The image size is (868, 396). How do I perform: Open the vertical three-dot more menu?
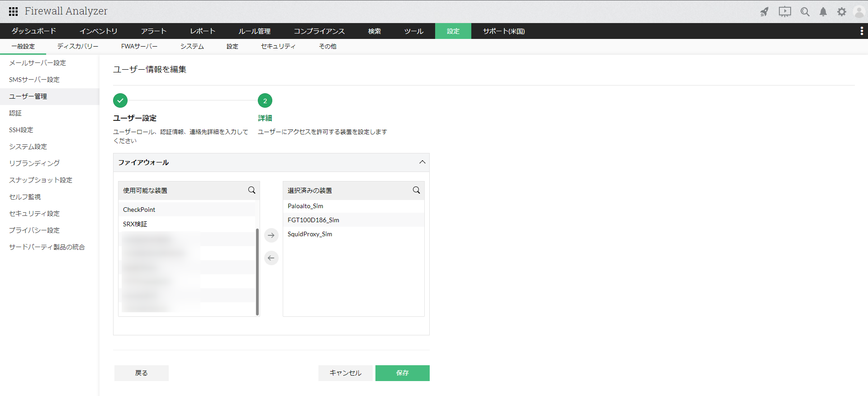[862, 31]
